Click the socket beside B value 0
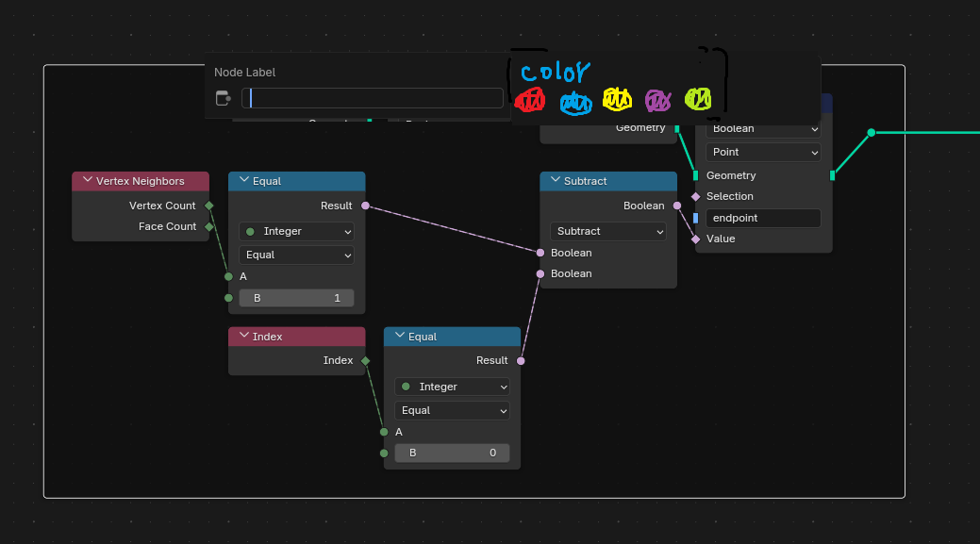Viewport: 980px width, 544px height. 385,453
